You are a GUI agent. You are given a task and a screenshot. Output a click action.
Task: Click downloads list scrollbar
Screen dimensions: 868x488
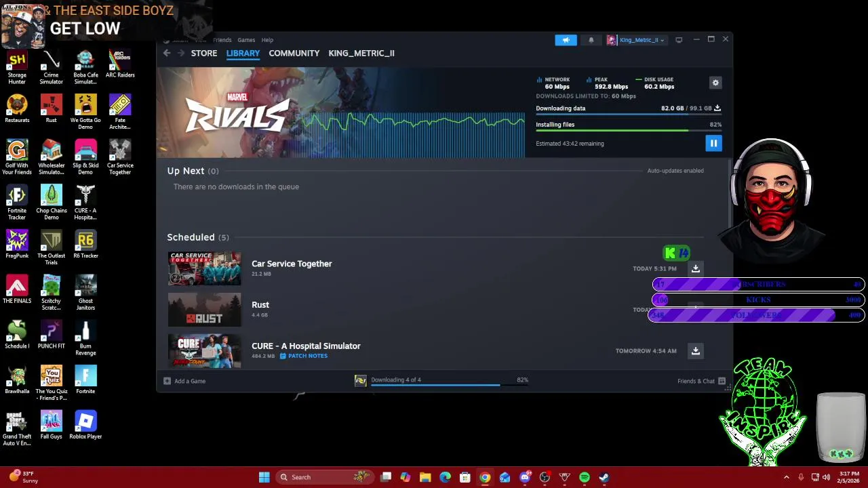pos(730,193)
